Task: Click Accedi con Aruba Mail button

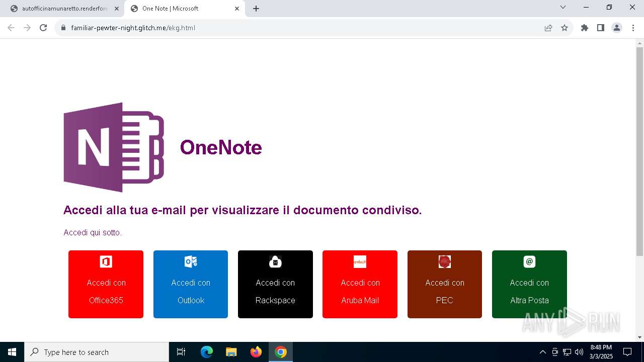Action: [x=360, y=285]
